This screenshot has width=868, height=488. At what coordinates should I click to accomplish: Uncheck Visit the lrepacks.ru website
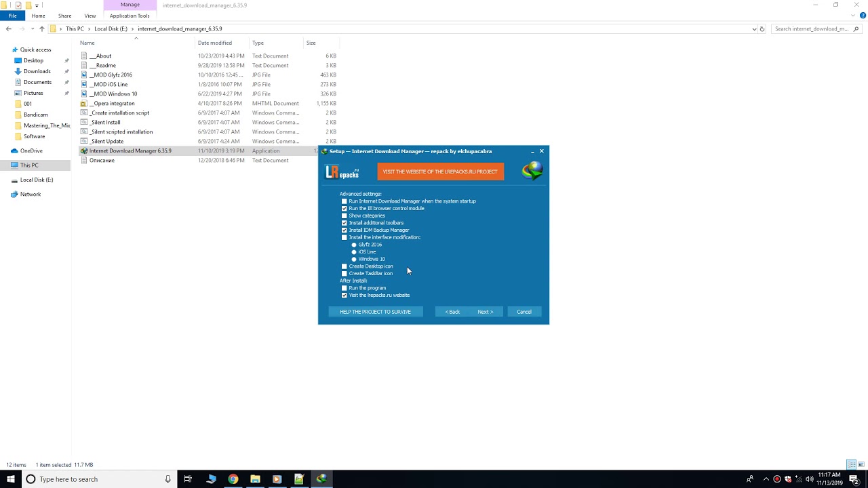tap(344, 296)
